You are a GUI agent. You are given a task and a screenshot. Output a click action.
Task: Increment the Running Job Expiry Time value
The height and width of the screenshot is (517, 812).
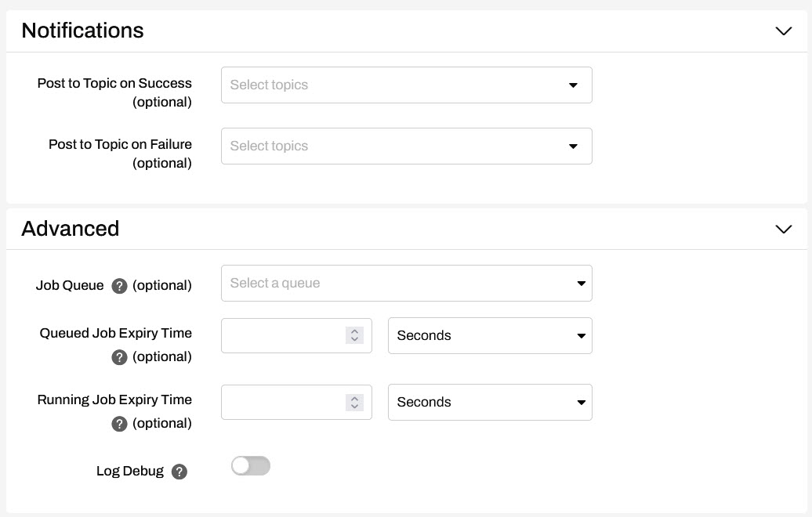355,397
